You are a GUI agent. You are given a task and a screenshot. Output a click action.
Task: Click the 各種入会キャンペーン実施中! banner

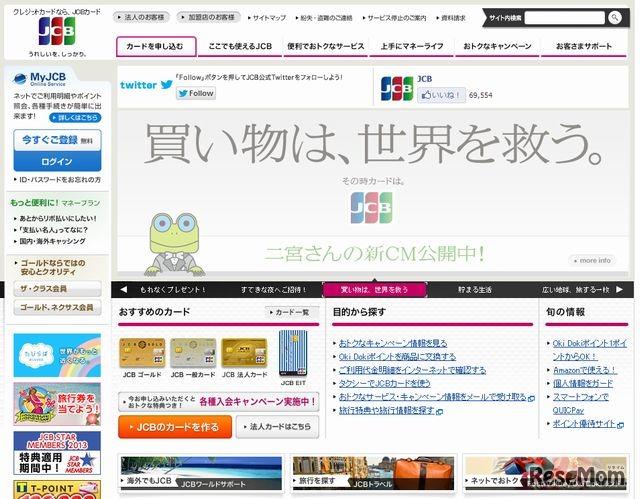[218, 402]
